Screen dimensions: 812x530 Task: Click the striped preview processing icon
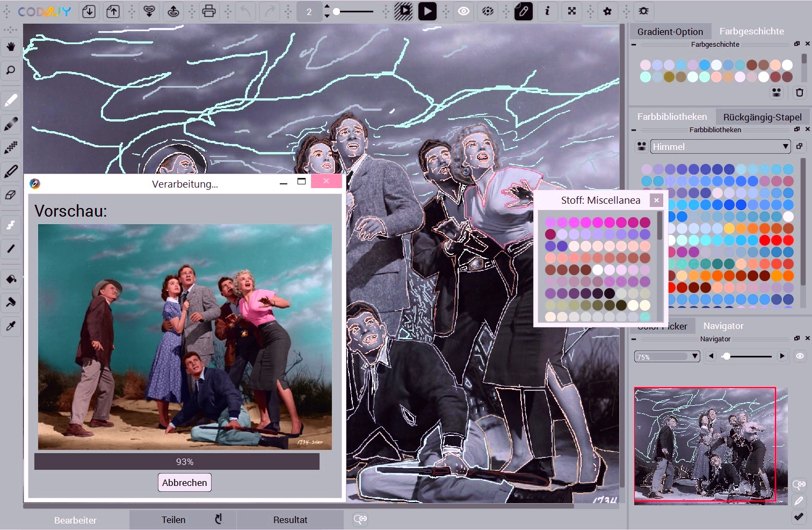[x=403, y=11]
